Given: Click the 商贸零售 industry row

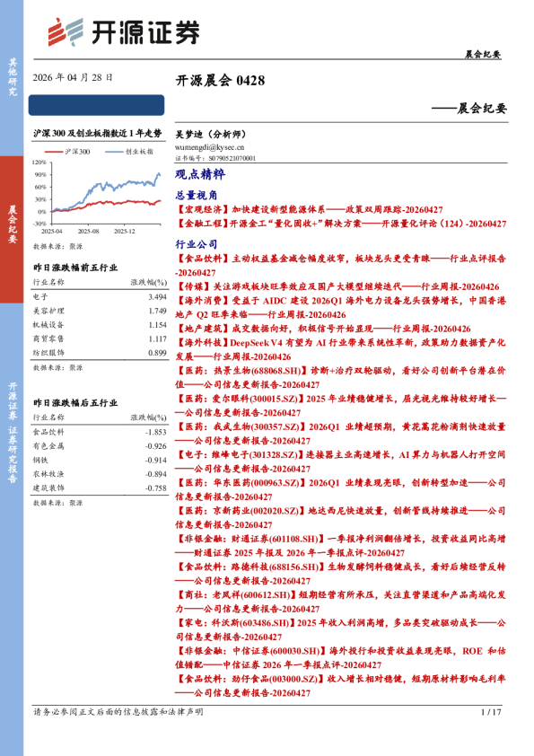Looking at the screenshot, I should click(x=100, y=339).
